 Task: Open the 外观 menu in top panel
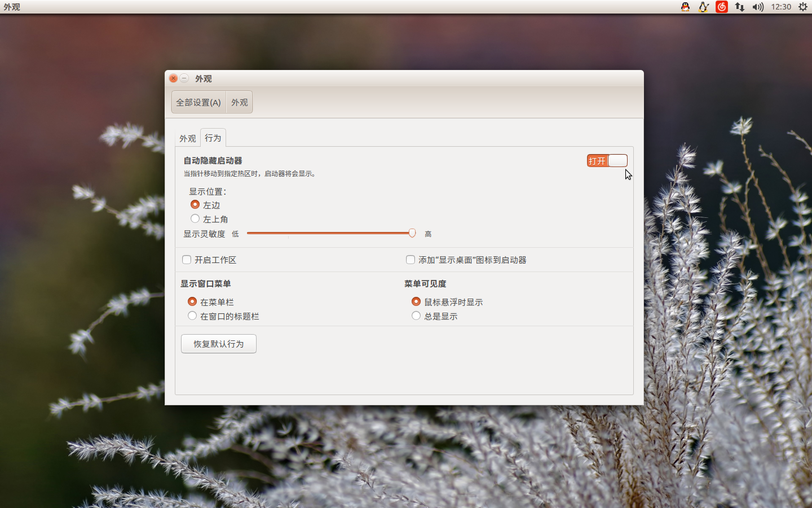(12, 7)
